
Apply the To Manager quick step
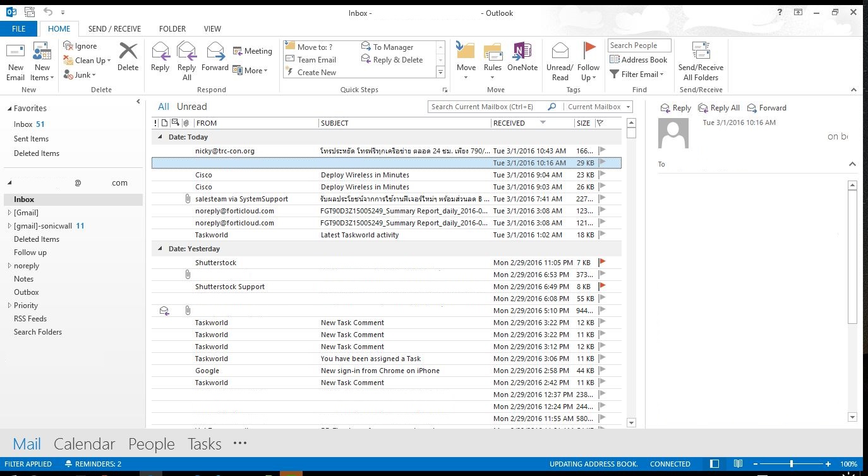pos(387,47)
